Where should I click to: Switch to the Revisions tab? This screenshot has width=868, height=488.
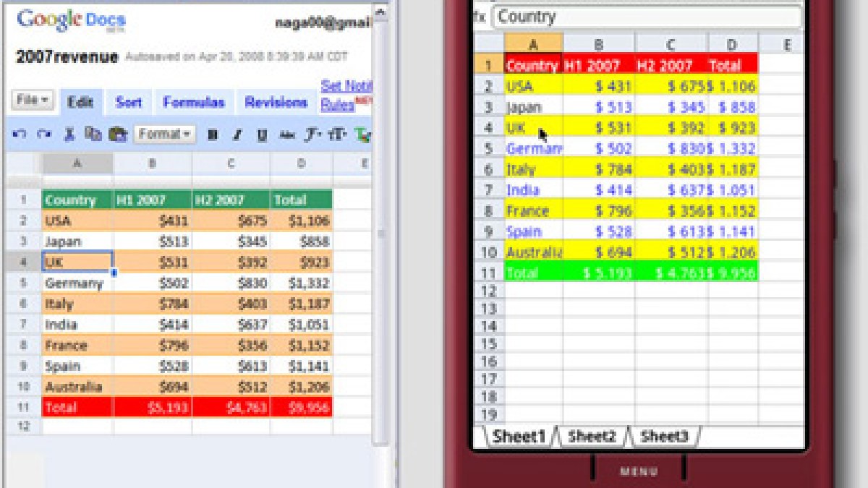[276, 103]
